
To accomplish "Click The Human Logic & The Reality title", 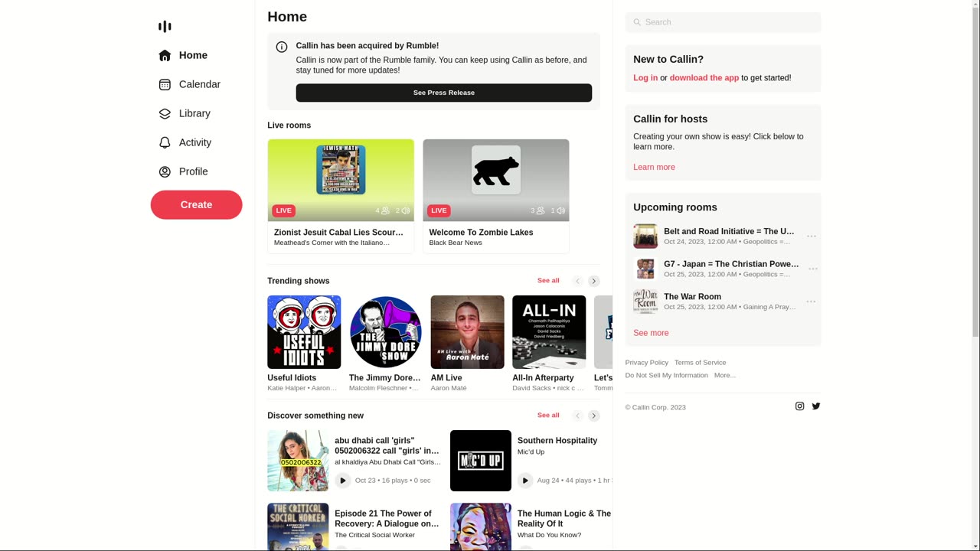I will (x=564, y=519).
